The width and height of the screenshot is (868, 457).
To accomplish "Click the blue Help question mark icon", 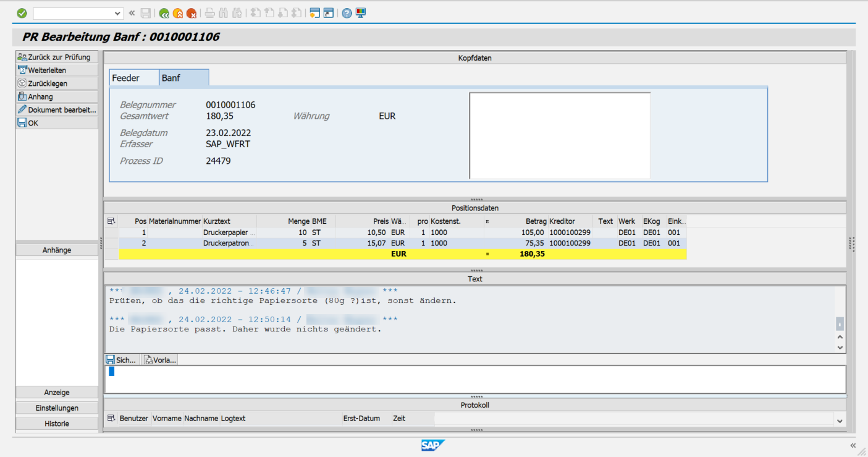I will [x=346, y=12].
